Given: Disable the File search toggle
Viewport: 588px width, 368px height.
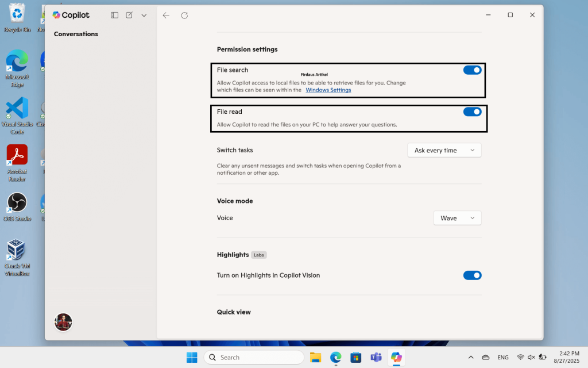Looking at the screenshot, I should 472,70.
